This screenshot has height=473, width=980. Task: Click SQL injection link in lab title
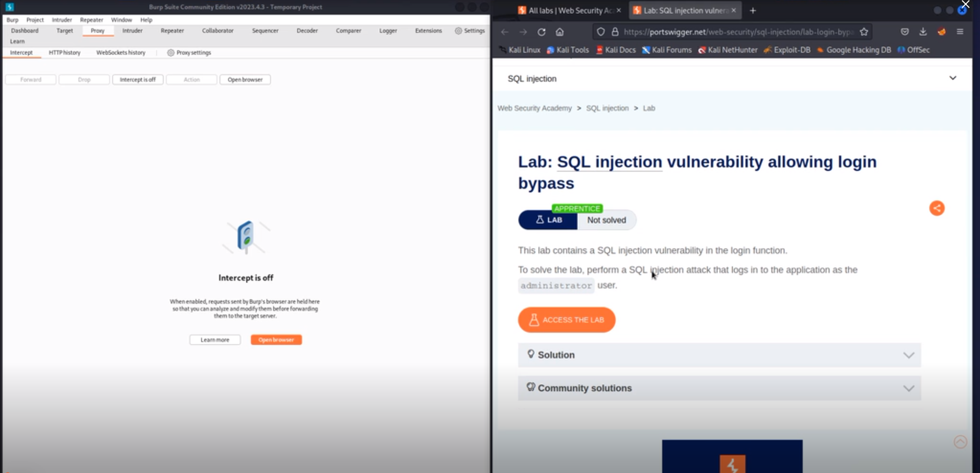coord(610,162)
